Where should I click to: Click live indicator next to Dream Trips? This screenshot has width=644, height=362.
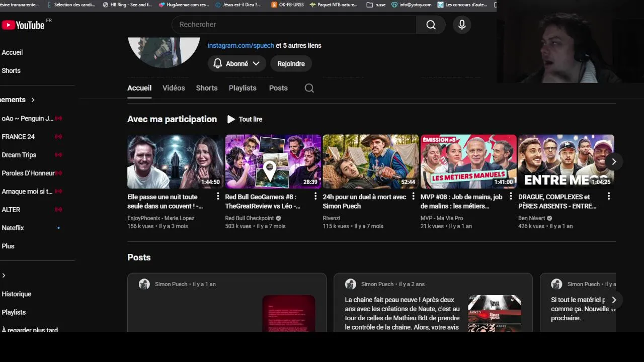pyautogui.click(x=58, y=155)
